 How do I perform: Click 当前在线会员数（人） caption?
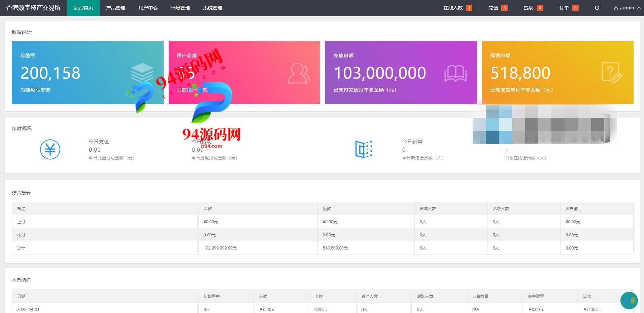tap(526, 158)
